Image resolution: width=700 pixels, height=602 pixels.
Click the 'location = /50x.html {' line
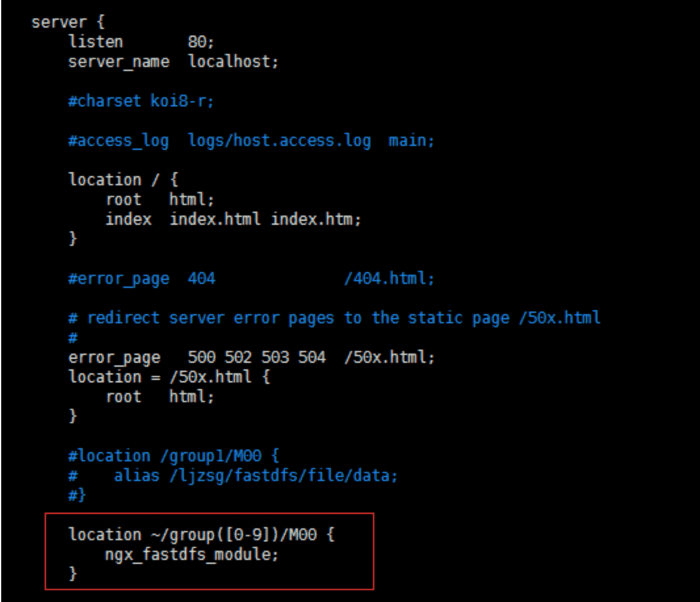tap(169, 377)
